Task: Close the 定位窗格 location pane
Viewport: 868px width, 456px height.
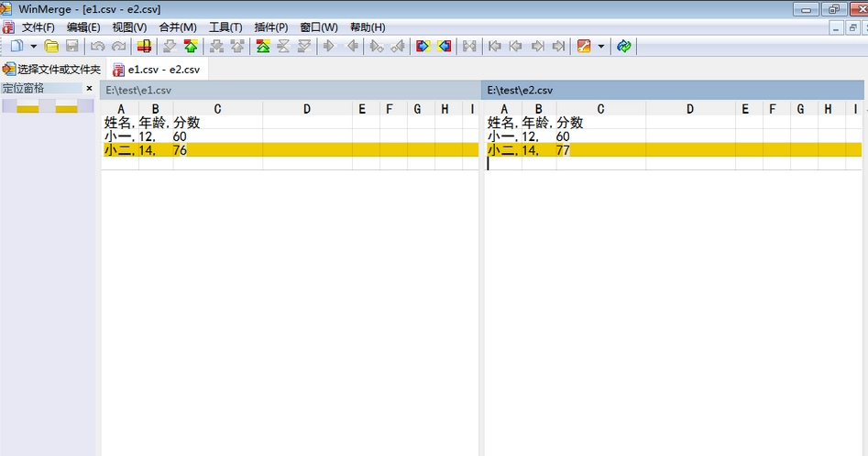Action: 89,89
